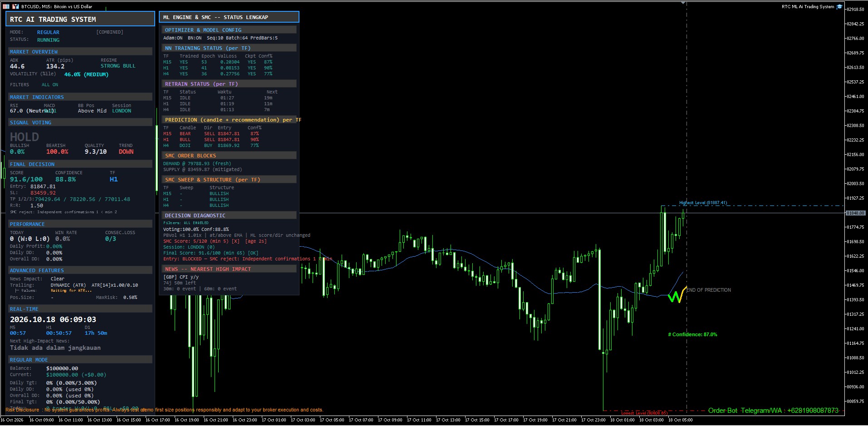Click the [GBP] CPI y/y news item
The width and height of the screenshot is (868, 426).
pos(181,277)
